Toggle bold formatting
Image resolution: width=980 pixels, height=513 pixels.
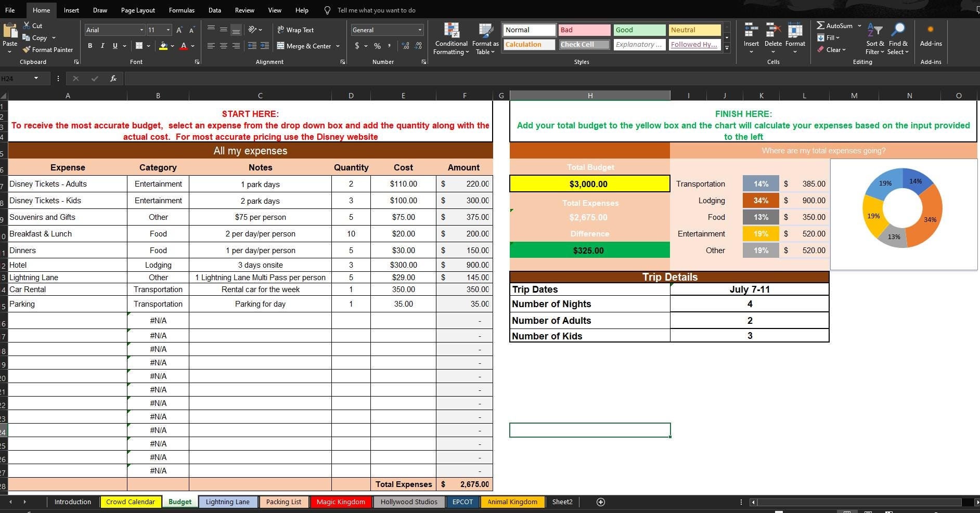point(89,46)
